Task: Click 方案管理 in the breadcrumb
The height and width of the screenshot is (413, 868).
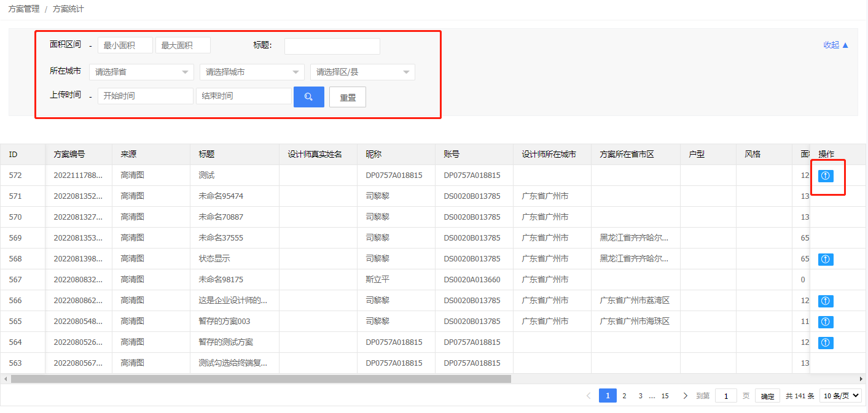Action: tap(24, 9)
